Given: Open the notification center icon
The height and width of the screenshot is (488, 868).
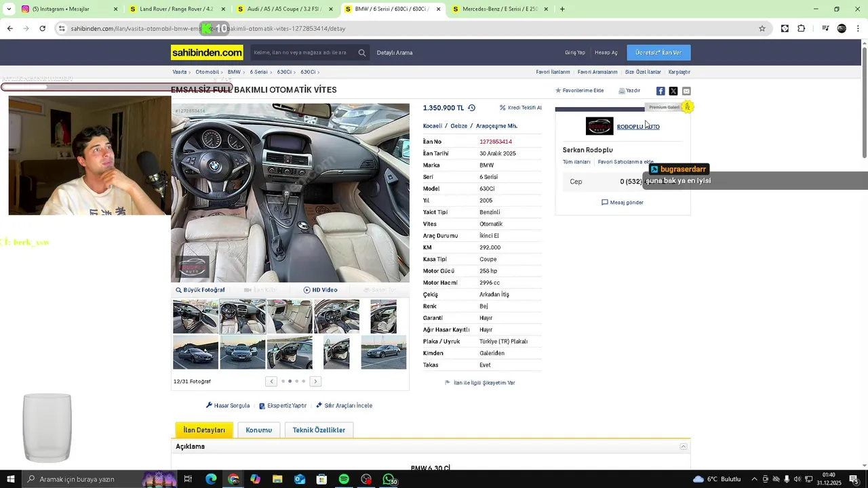Looking at the screenshot, I should point(854,479).
